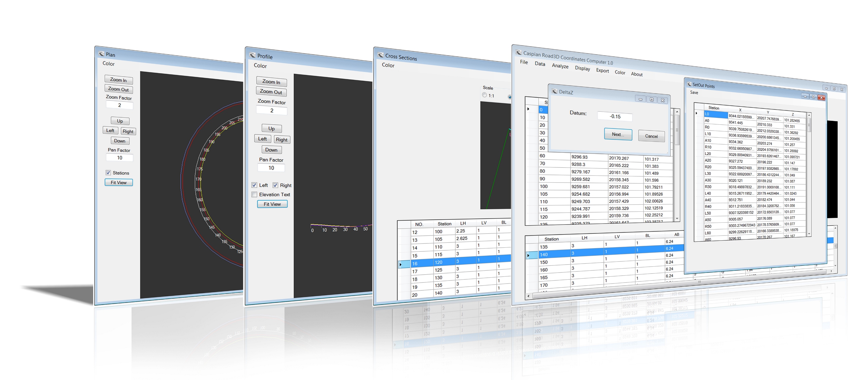Click the Zoom Factor field in Plan window
Viewport: 868px width, 380px height.
click(120, 105)
